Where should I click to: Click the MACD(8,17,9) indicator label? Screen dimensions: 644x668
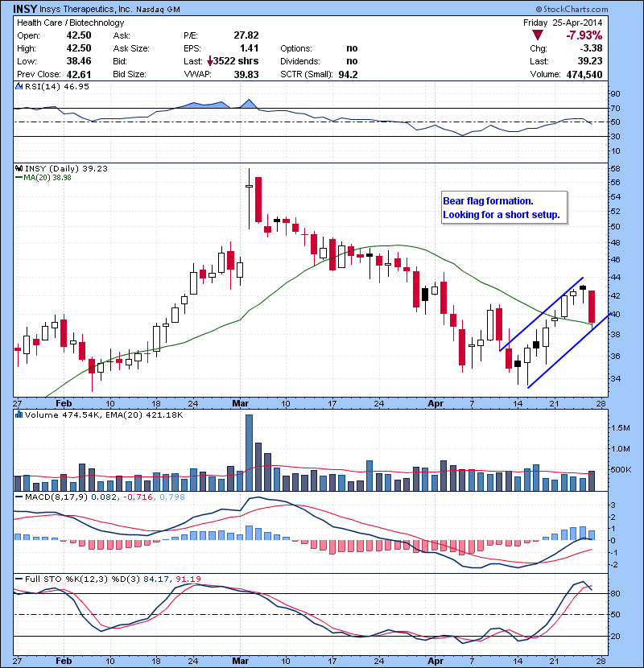[x=56, y=497]
